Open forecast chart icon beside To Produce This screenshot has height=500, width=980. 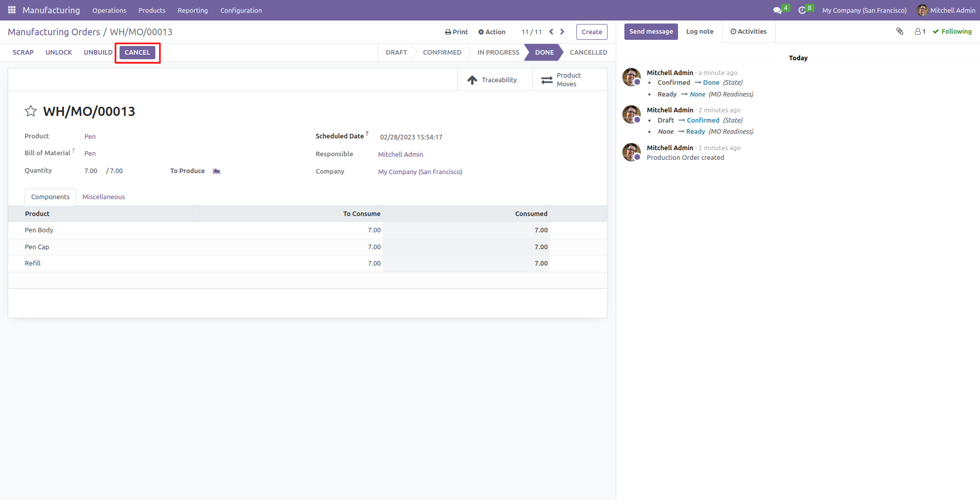click(x=217, y=171)
